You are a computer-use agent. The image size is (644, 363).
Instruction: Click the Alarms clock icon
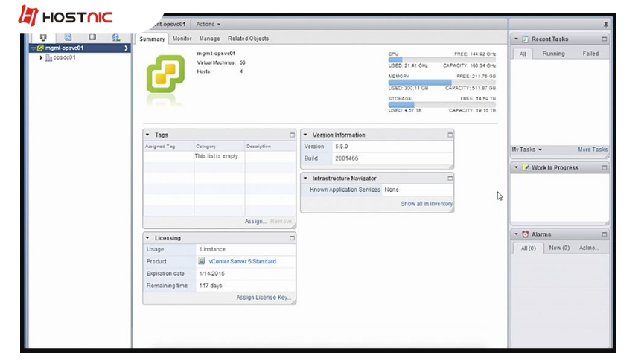(x=525, y=234)
